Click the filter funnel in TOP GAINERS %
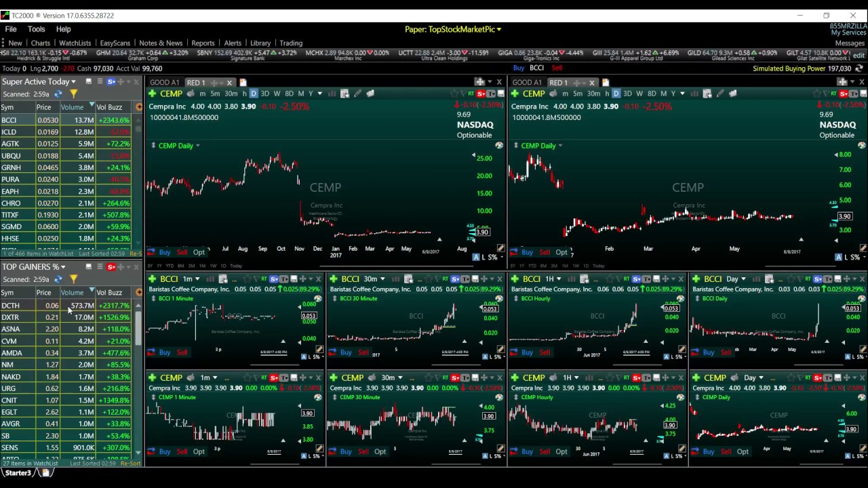 point(73,279)
